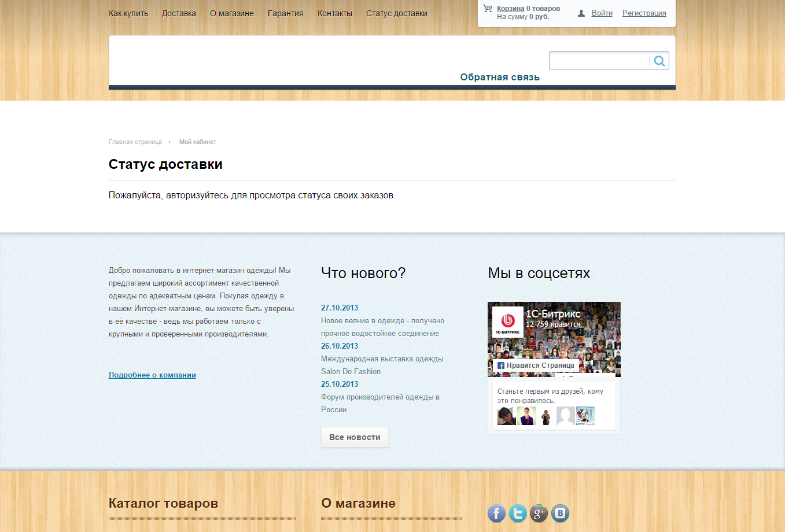Click the search magnifier icon
Viewport: 785px width, 532px height.
pyautogui.click(x=659, y=60)
